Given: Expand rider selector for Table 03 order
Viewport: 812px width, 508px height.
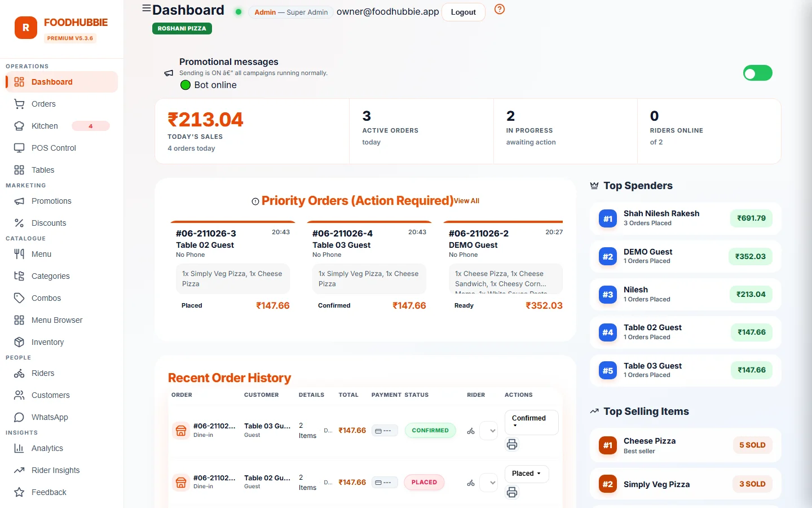Looking at the screenshot, I should point(489,431).
